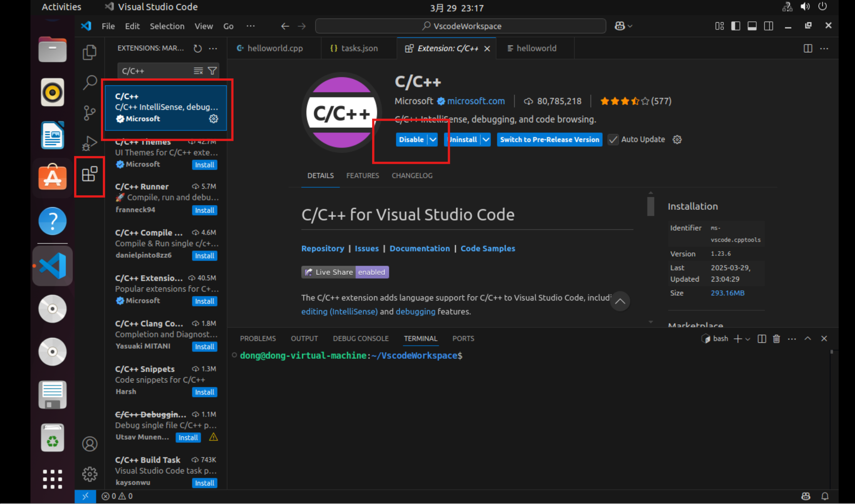
Task: Open the extensions filter icon
Action: point(212,70)
